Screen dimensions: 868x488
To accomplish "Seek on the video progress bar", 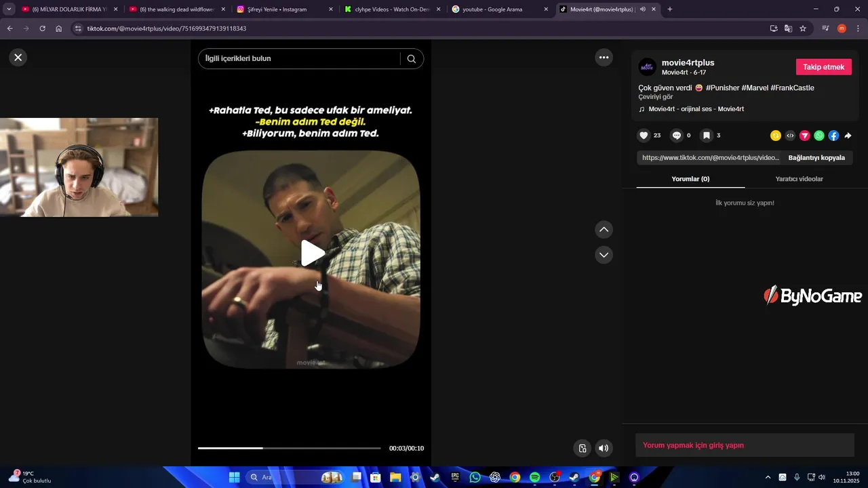I will click(289, 448).
